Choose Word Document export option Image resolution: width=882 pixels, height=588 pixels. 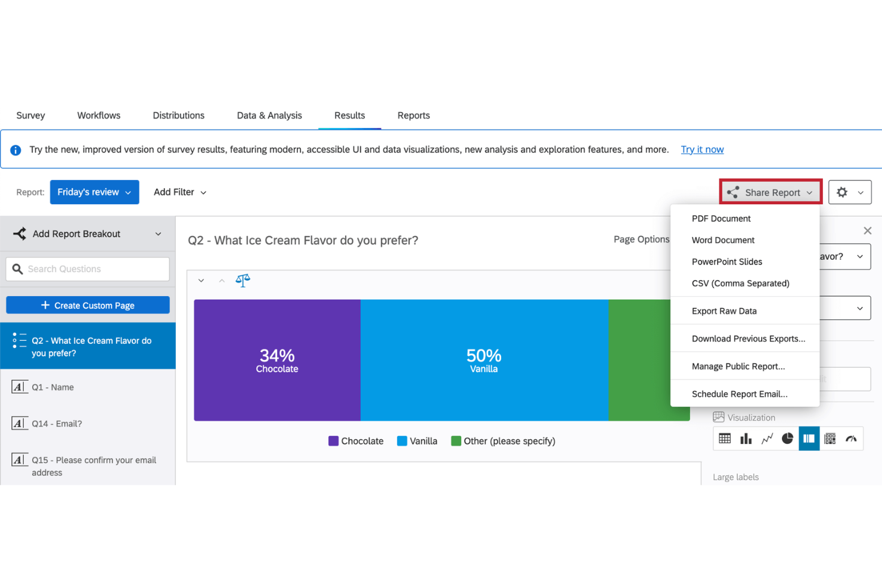point(745,240)
